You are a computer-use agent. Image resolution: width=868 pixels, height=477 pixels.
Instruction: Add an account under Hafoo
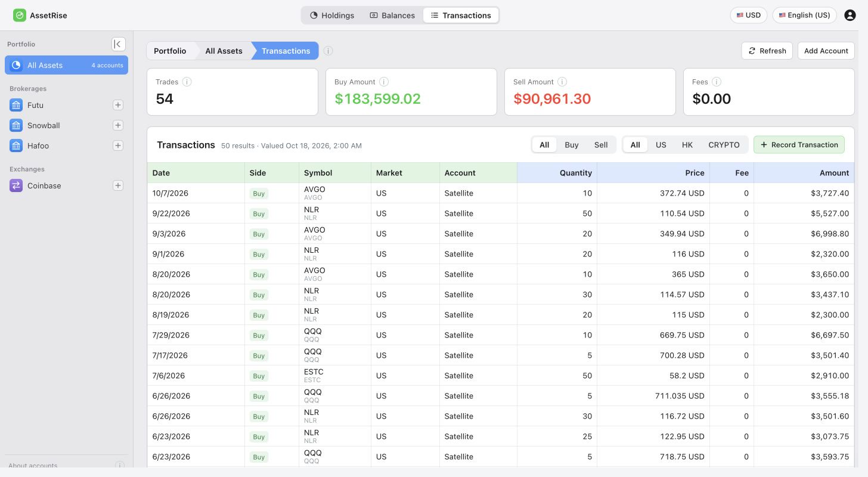coord(118,145)
